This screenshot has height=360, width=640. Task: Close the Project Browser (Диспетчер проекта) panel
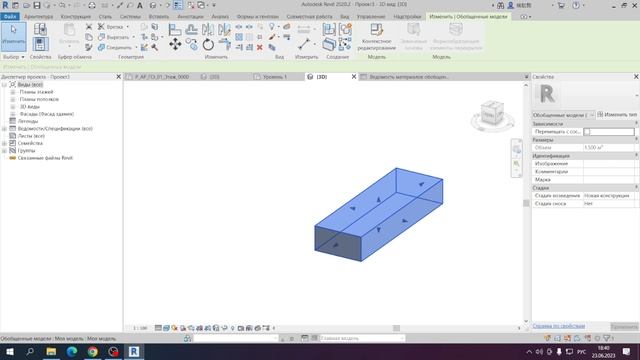click(118, 77)
